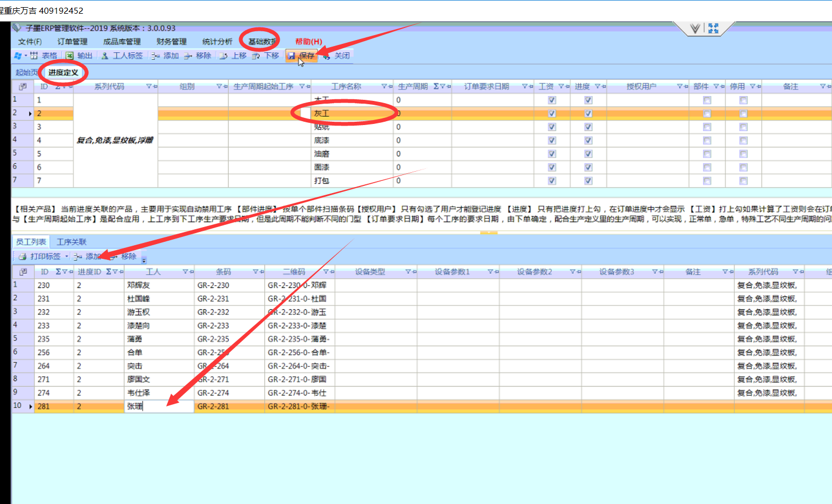Click 添加 in employee list toolbar
Viewport: 832px width, 504px height.
(x=88, y=257)
